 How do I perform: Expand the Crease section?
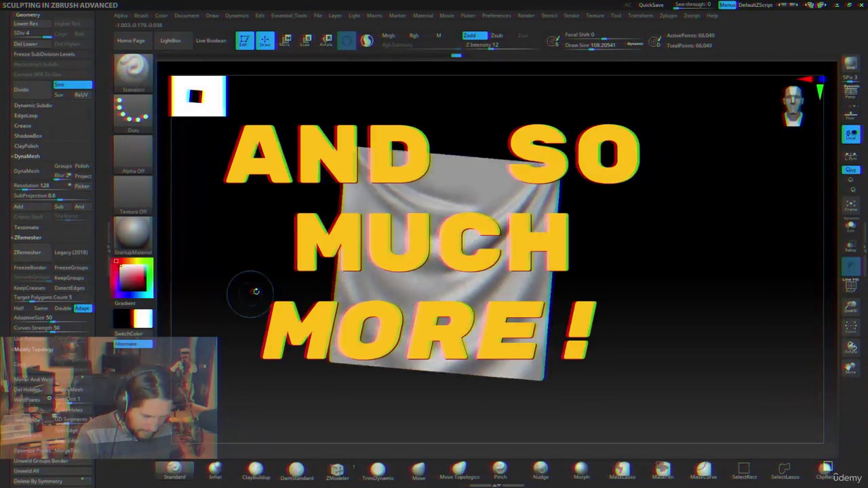coord(22,125)
